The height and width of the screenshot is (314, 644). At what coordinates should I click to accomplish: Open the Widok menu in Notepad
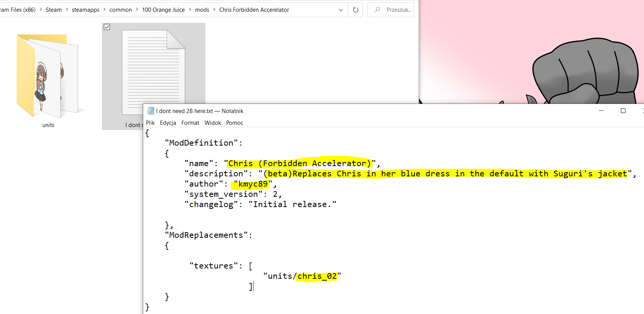(213, 123)
